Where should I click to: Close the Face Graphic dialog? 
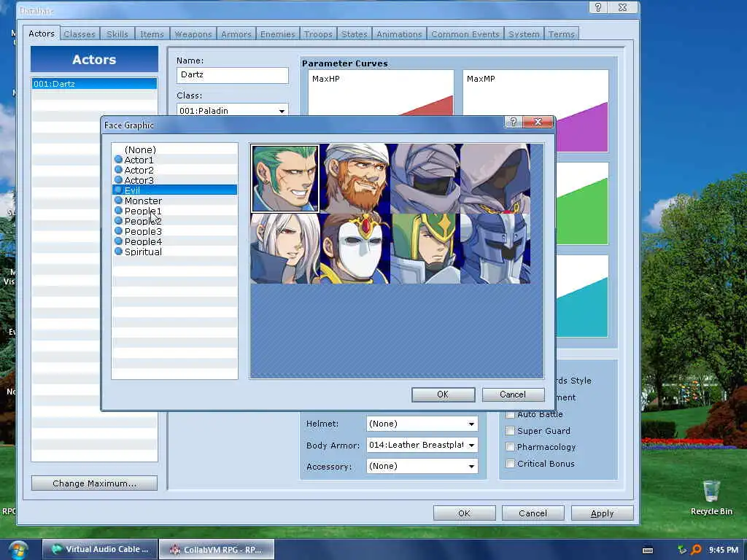[x=538, y=122]
